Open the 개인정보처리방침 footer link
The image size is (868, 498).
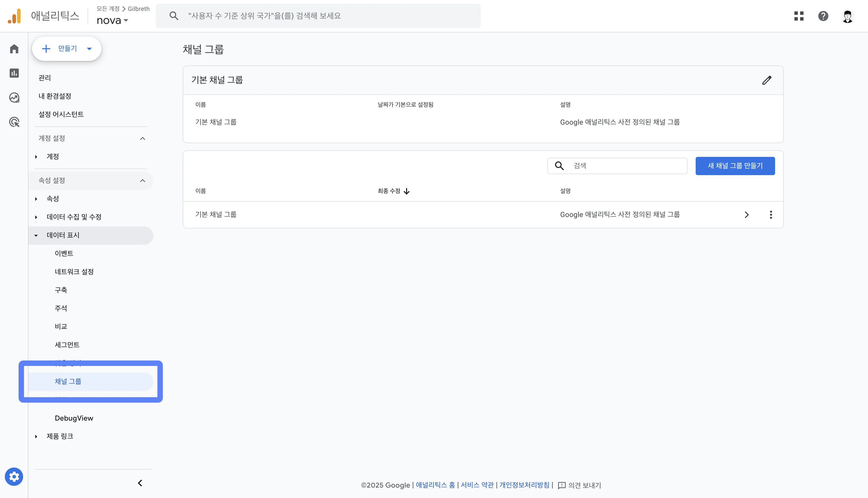click(x=524, y=485)
